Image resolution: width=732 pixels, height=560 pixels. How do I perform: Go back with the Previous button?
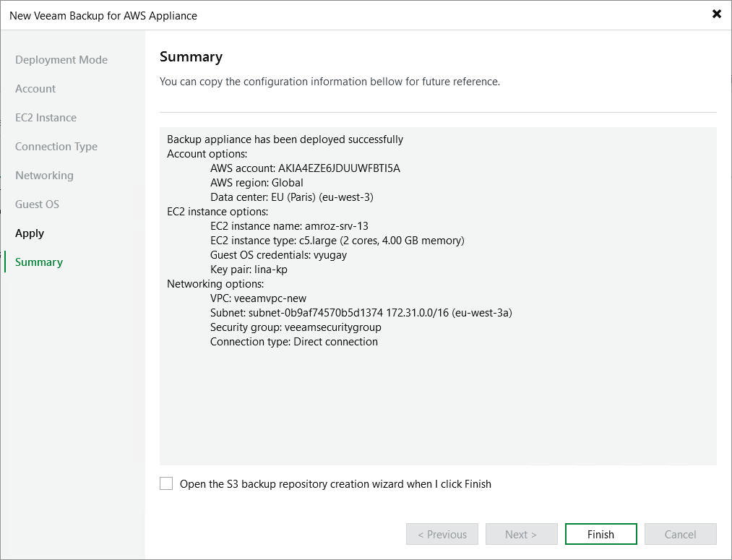pyautogui.click(x=442, y=534)
